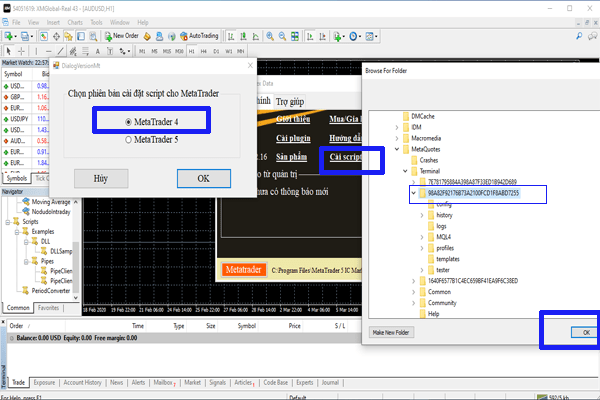Collapse the Terminal folder chevron
This screenshot has height=400, width=600.
click(x=405, y=171)
